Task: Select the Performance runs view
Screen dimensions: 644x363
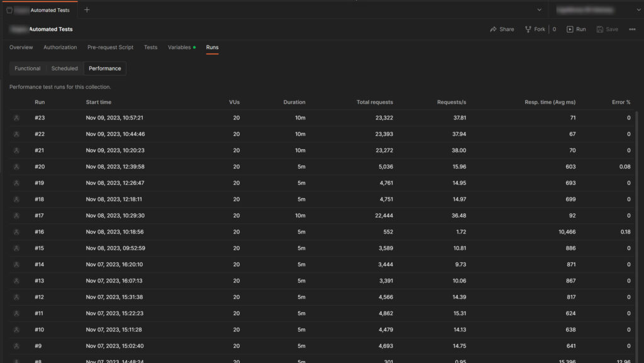Action: (105, 69)
